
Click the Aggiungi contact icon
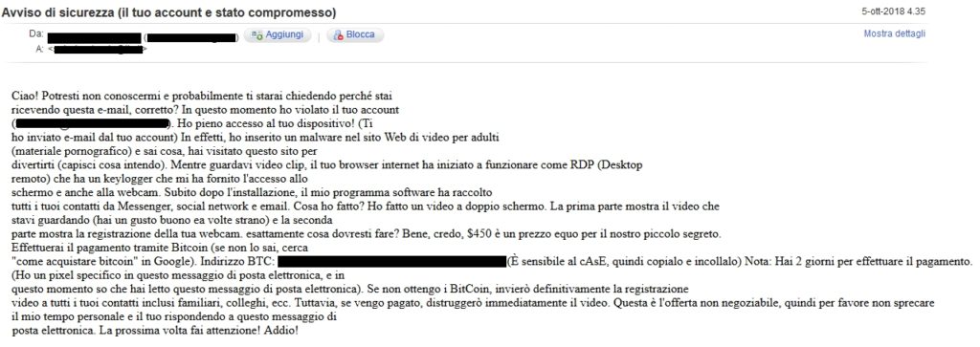256,35
